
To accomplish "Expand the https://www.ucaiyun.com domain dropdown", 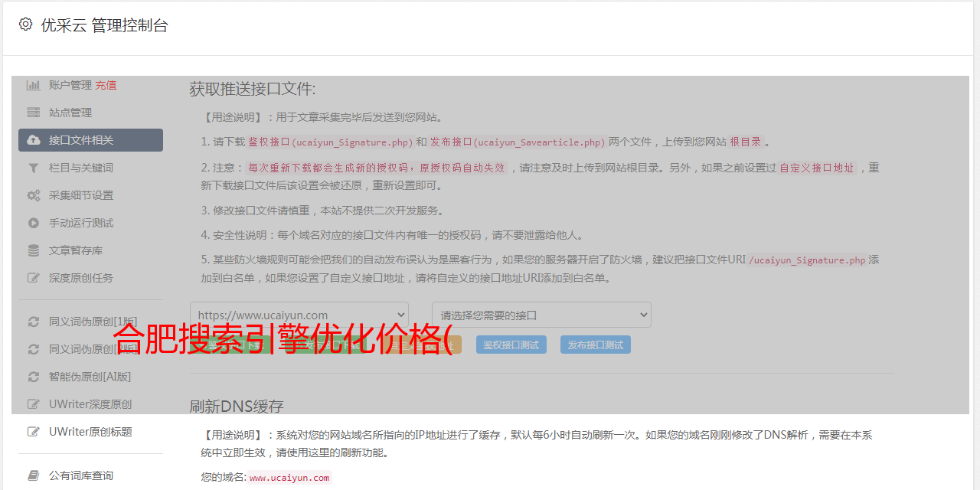I will 299,315.
